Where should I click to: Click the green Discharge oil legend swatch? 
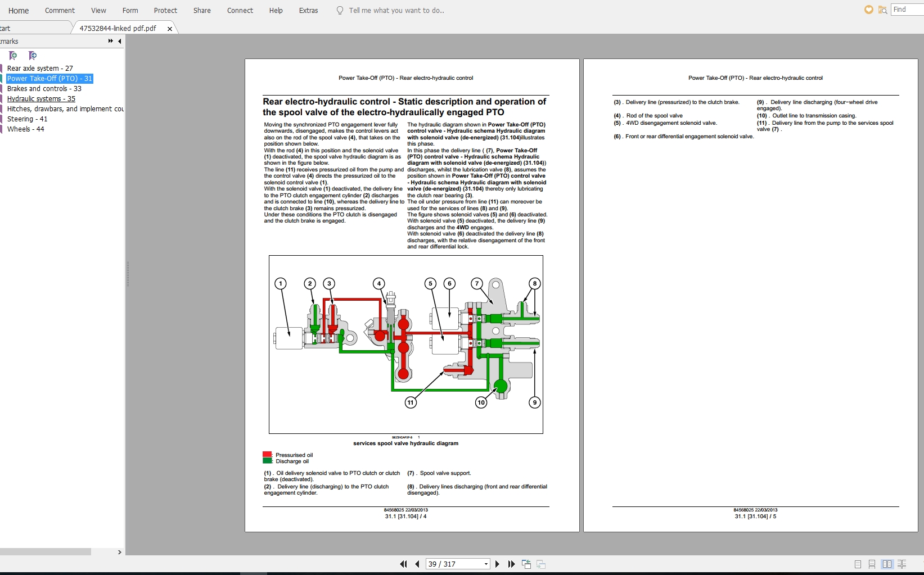point(267,461)
